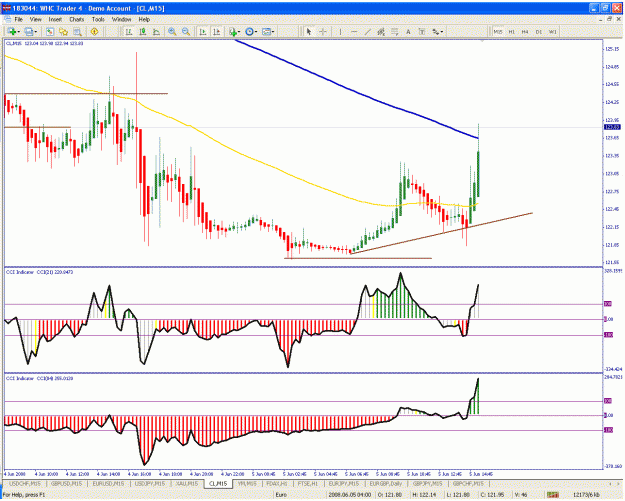Switch to the EURUSD,M15 chart tab

point(108,483)
